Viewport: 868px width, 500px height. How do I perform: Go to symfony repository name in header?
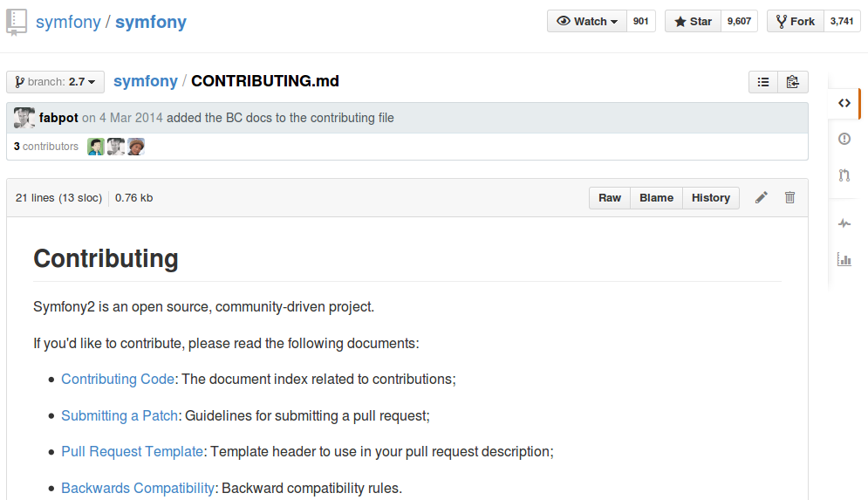pos(151,22)
